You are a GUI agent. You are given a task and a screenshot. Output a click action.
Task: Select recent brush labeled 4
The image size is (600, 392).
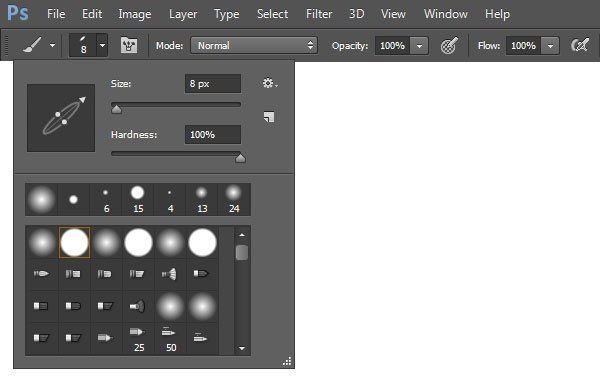point(170,199)
